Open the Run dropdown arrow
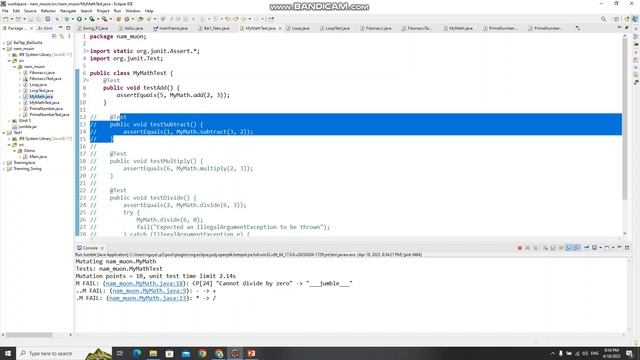This screenshot has width=640, height=360. pos(85,19)
